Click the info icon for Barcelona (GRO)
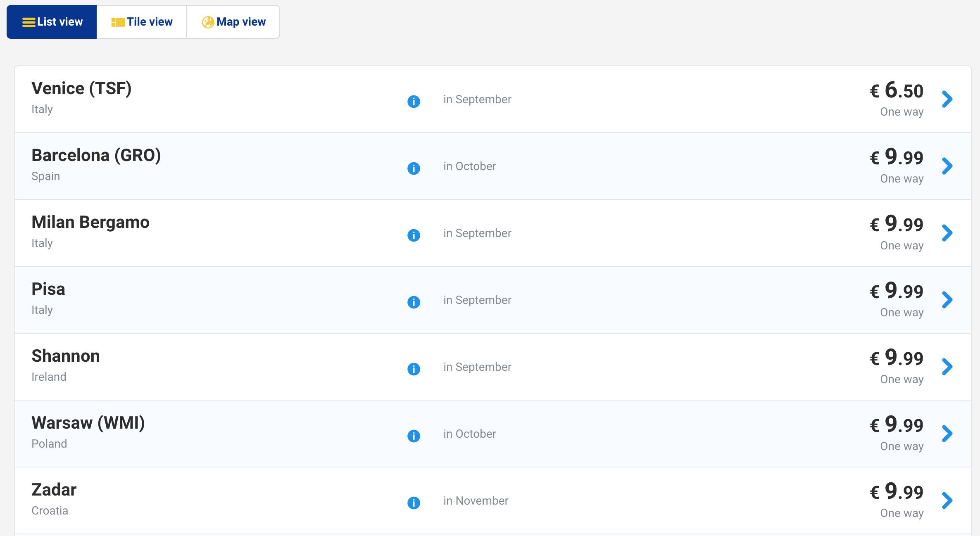980x536 pixels. (414, 168)
